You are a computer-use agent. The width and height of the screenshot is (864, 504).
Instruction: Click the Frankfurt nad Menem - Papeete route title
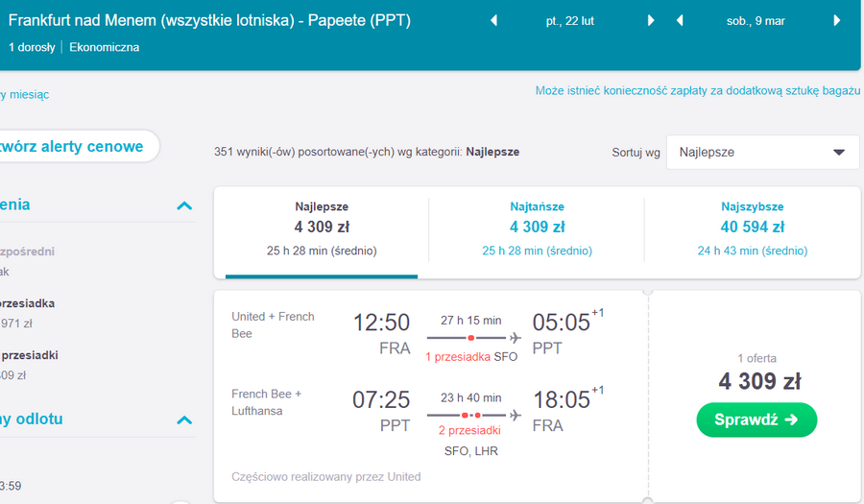tap(209, 20)
